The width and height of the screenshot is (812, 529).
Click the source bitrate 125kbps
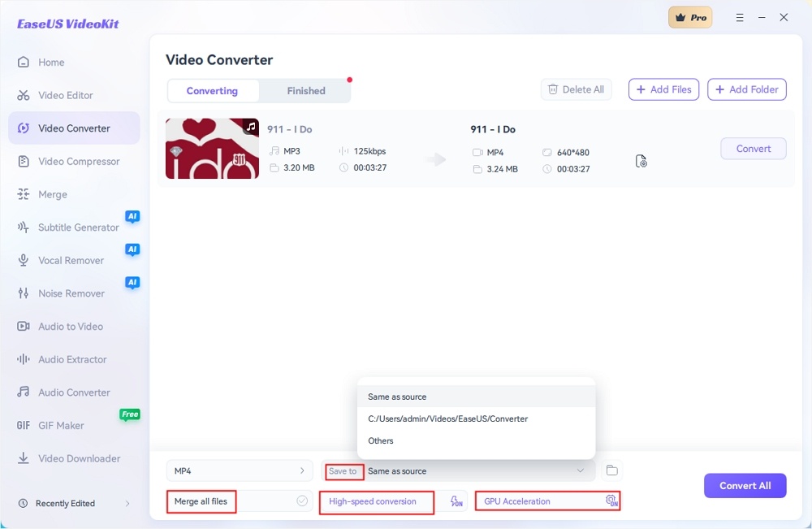point(369,151)
